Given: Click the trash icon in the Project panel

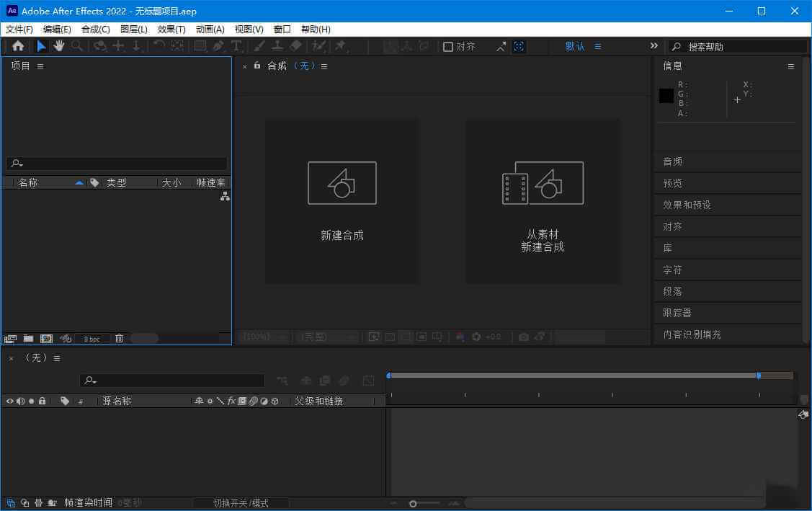Looking at the screenshot, I should 119,338.
